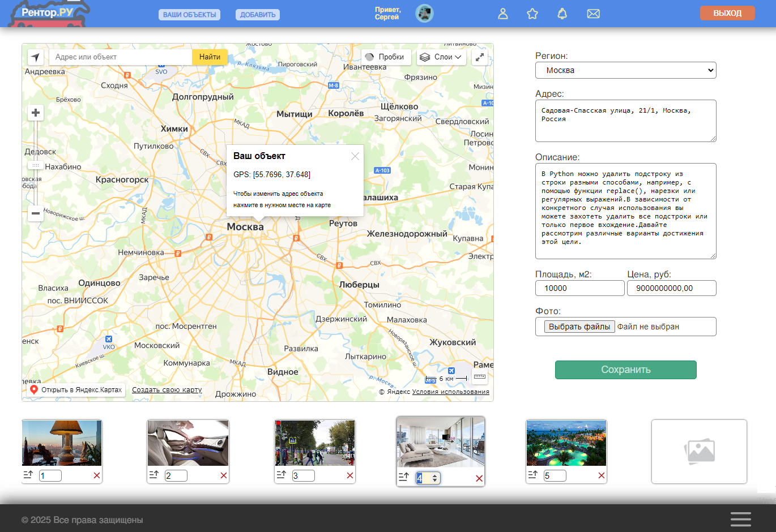This screenshot has height=532, width=776.
Task: Open the 'Регион' dropdown showing Москва
Action: (626, 70)
